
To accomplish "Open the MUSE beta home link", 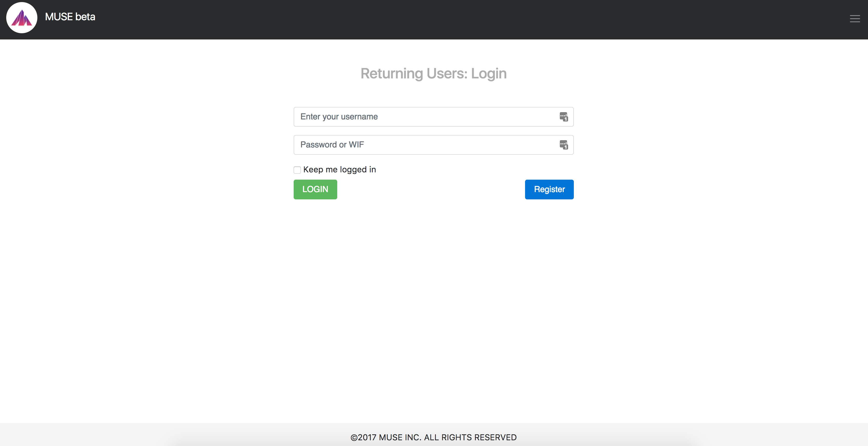I will point(70,17).
